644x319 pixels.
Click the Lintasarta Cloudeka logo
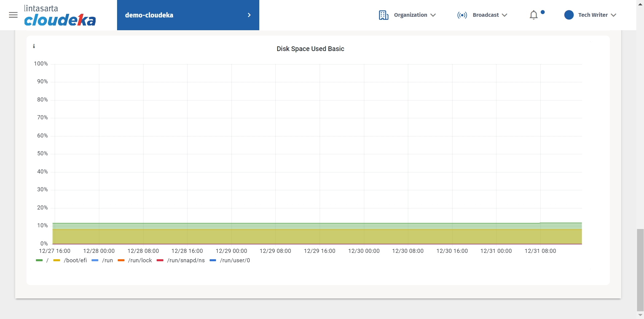(x=60, y=16)
